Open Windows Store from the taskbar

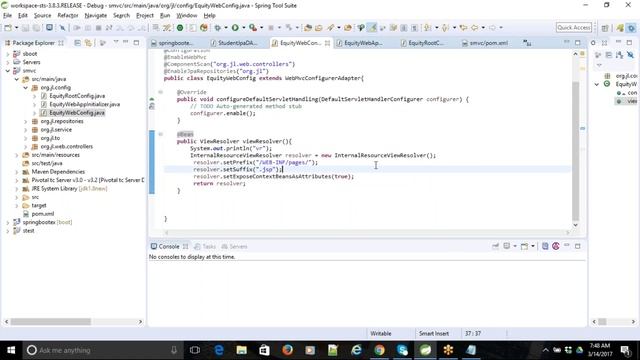tap(264, 350)
